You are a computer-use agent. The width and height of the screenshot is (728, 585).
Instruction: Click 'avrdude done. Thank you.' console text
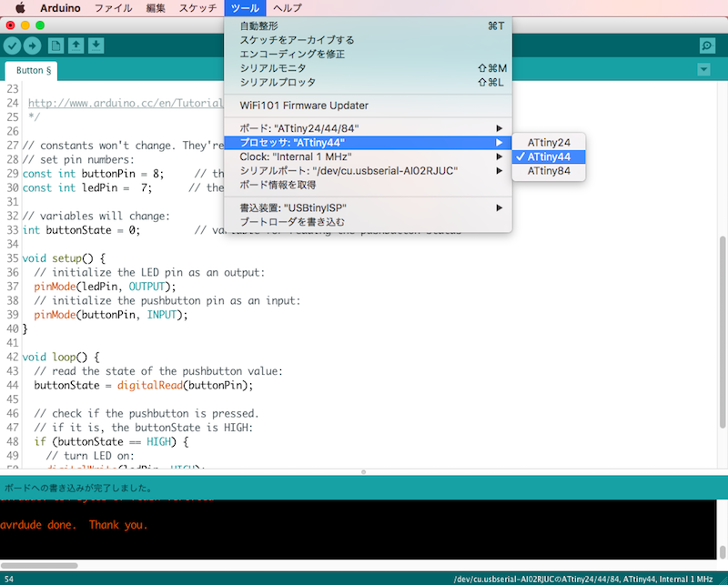(x=74, y=525)
